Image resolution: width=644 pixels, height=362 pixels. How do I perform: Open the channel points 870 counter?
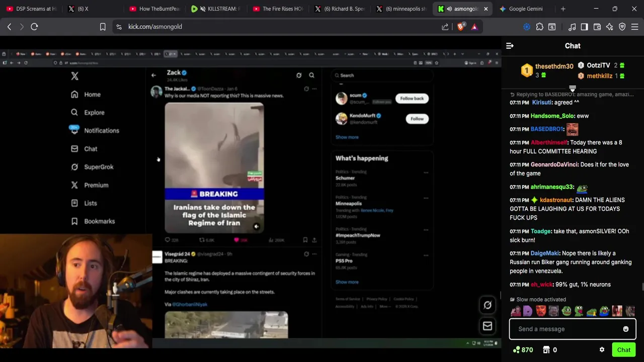(523, 350)
